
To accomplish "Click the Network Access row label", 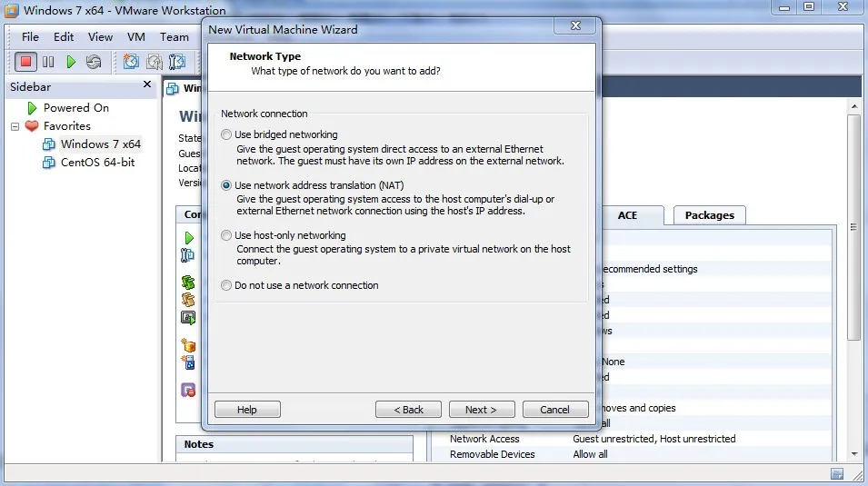I will [x=484, y=439].
